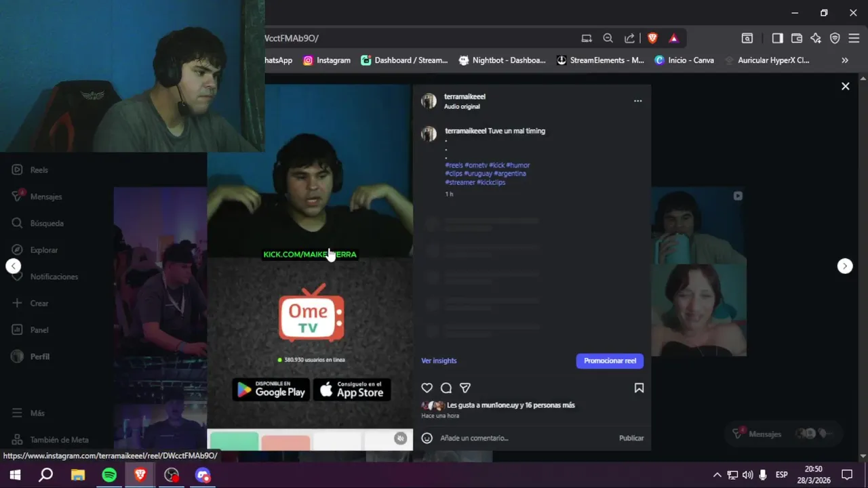Viewport: 868px width, 488px height.
Task: Open Spotify from the taskbar
Action: [109, 475]
